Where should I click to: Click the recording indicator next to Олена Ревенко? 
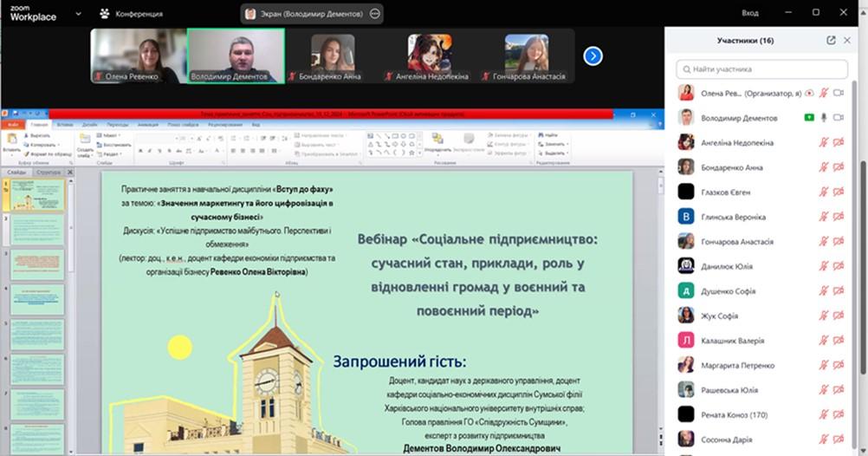tap(809, 94)
